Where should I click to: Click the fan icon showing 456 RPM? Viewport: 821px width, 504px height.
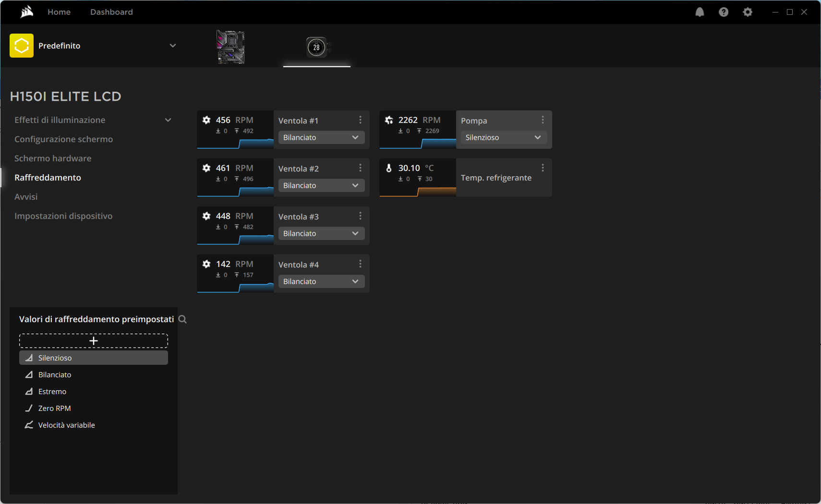206,120
